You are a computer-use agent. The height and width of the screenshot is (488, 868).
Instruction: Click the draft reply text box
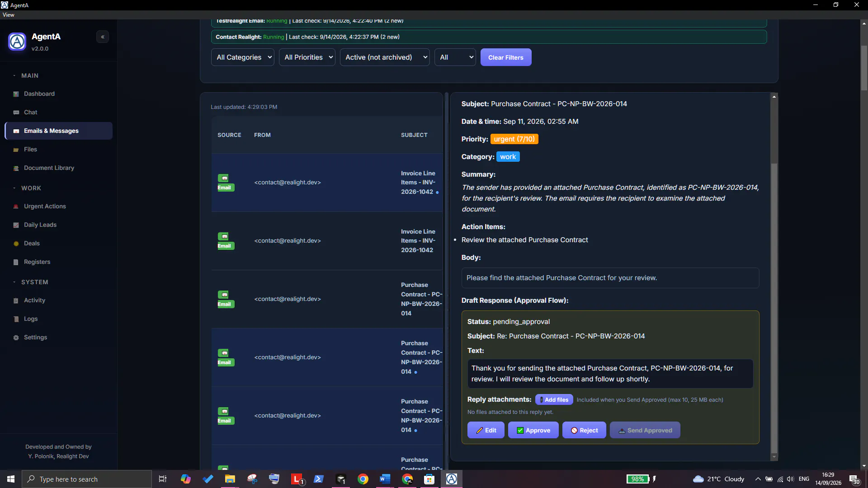[610, 374]
